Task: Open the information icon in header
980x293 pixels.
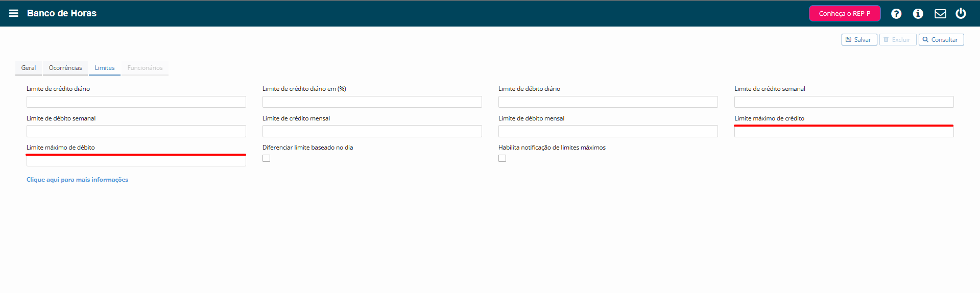Action: pyautogui.click(x=918, y=14)
